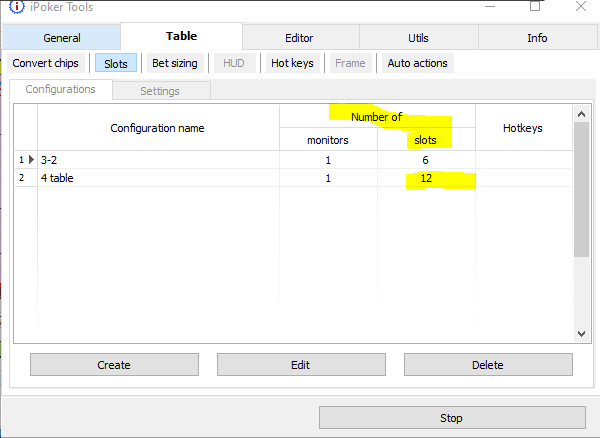Click the Edit button
The image size is (600, 438).
tap(301, 365)
